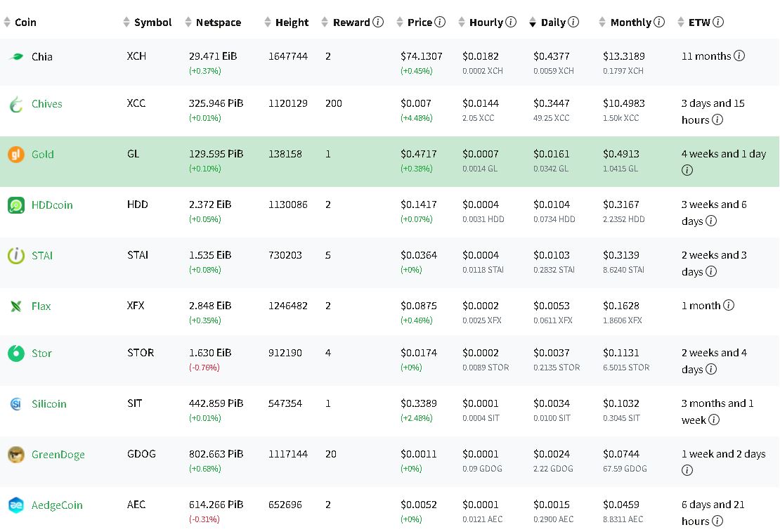
Task: Click the AedgeCoin logo icon
Action: coord(16,505)
